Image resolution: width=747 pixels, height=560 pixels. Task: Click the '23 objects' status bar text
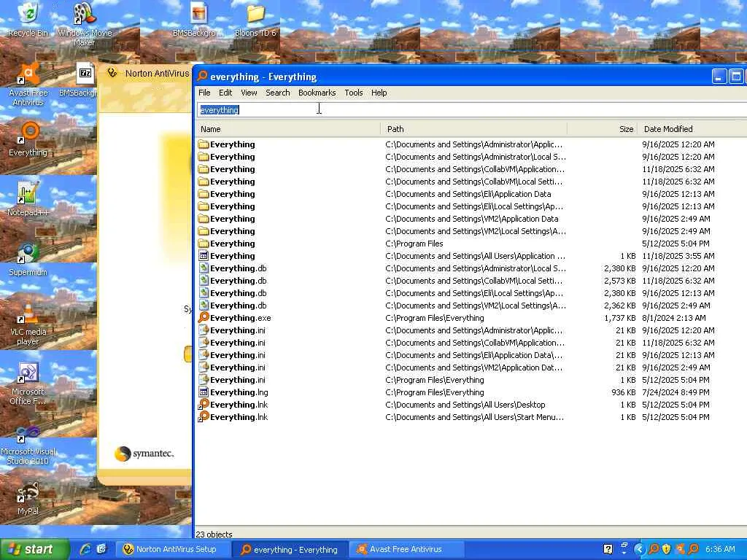tap(214, 534)
